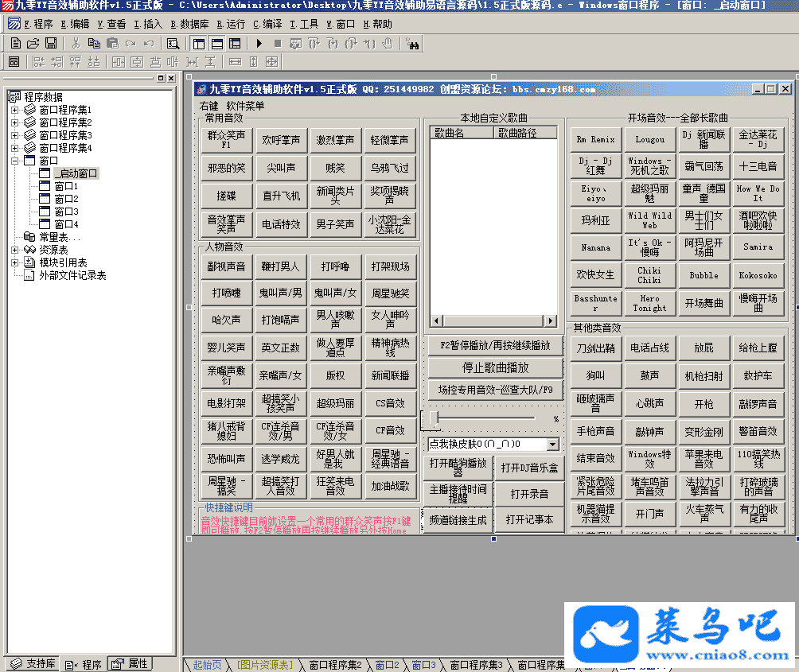Viewport: 799px width, 672px height.
Task: Expand the 窗口程序集1 tree node
Action: tap(14, 110)
